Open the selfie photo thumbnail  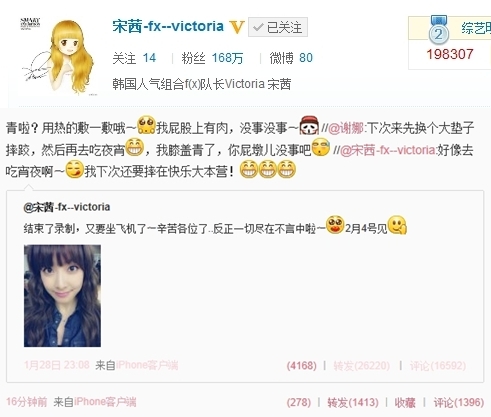tap(62, 296)
